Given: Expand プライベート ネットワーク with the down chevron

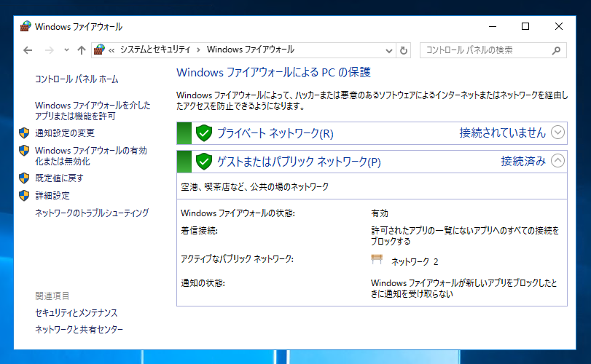Looking at the screenshot, I should (x=557, y=132).
